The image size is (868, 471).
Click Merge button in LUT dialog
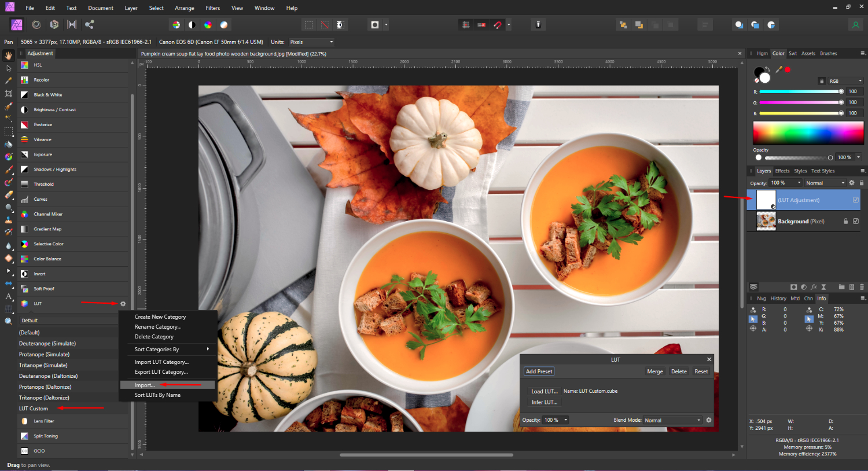point(655,371)
